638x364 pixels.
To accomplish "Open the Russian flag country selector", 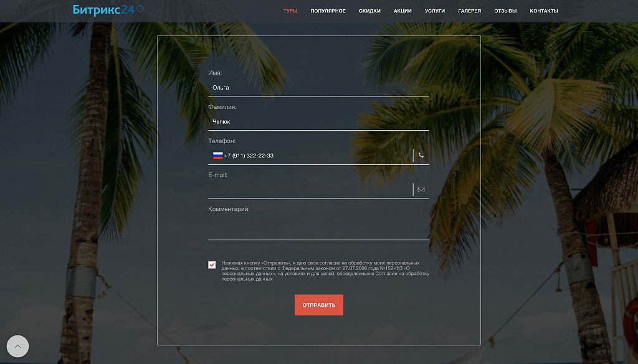I will (217, 156).
